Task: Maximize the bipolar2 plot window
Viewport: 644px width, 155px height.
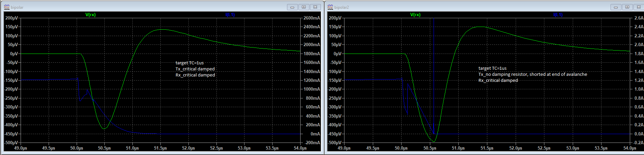Action: pos(627,7)
